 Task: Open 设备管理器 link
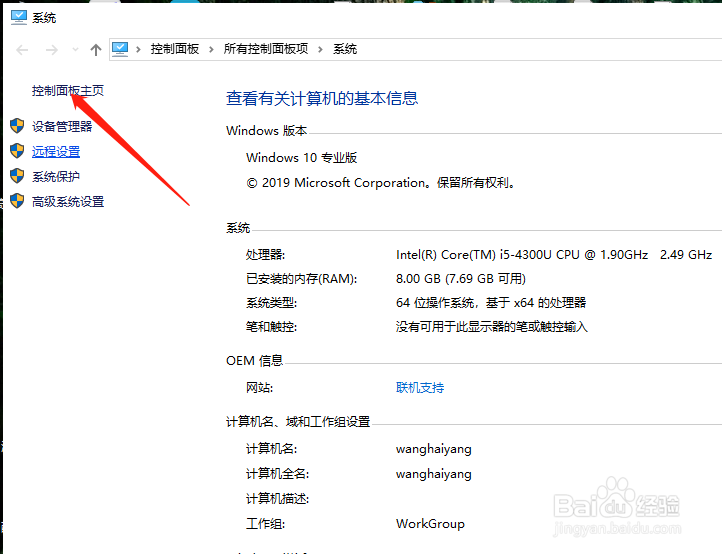point(62,126)
